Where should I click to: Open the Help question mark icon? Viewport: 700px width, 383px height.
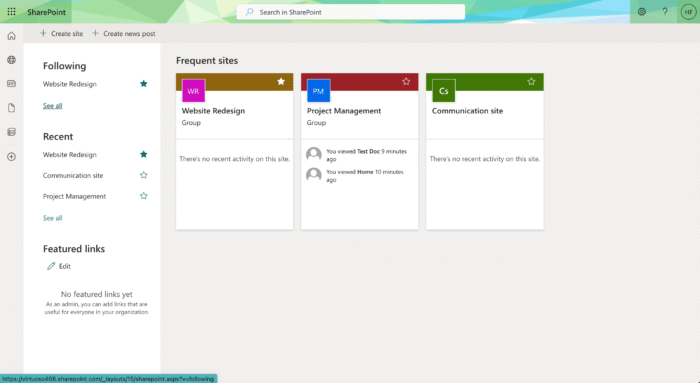[x=665, y=12]
